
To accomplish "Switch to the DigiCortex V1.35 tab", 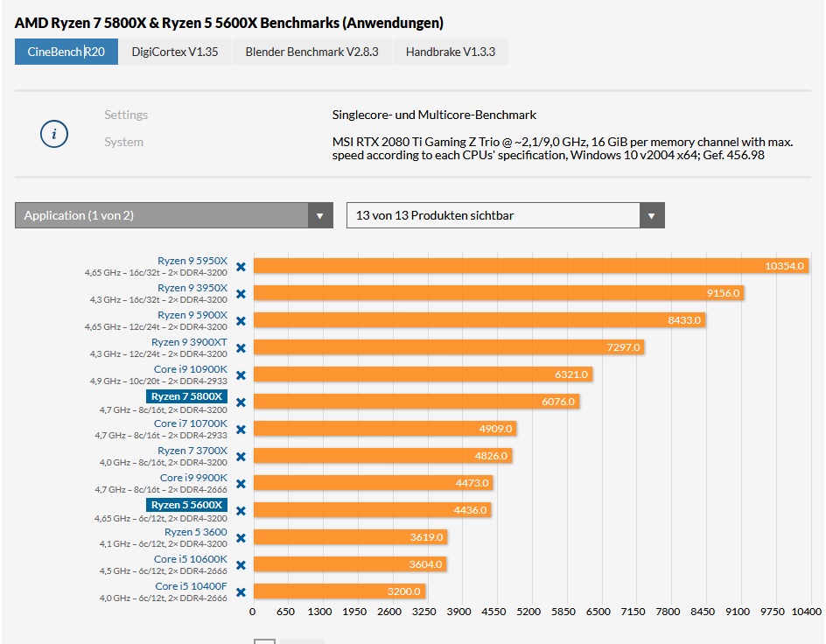I will tap(175, 52).
